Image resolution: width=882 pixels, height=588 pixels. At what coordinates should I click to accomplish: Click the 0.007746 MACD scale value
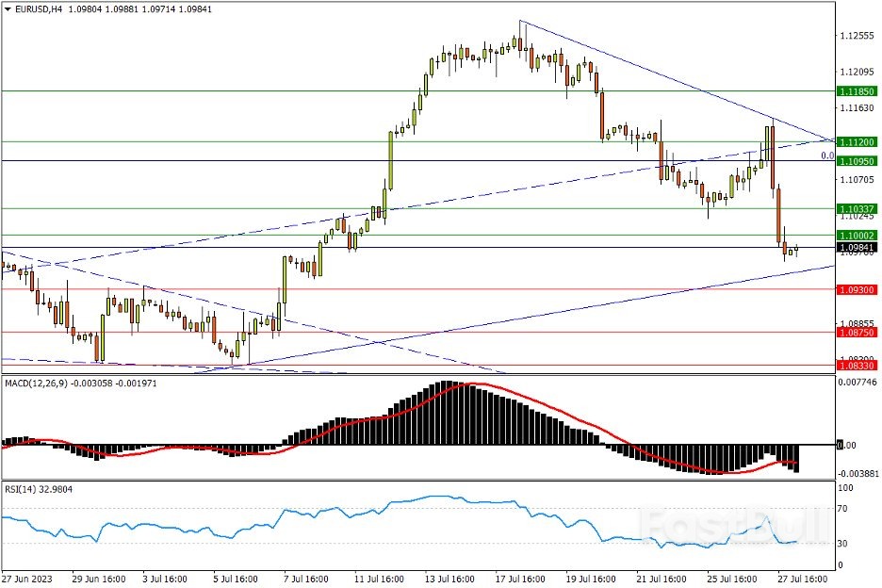coord(858,382)
